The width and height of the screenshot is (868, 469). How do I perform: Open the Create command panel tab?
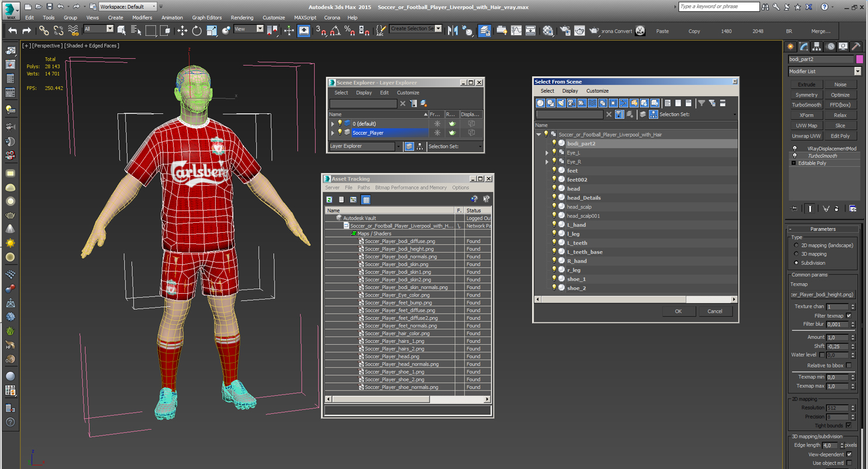tap(791, 46)
